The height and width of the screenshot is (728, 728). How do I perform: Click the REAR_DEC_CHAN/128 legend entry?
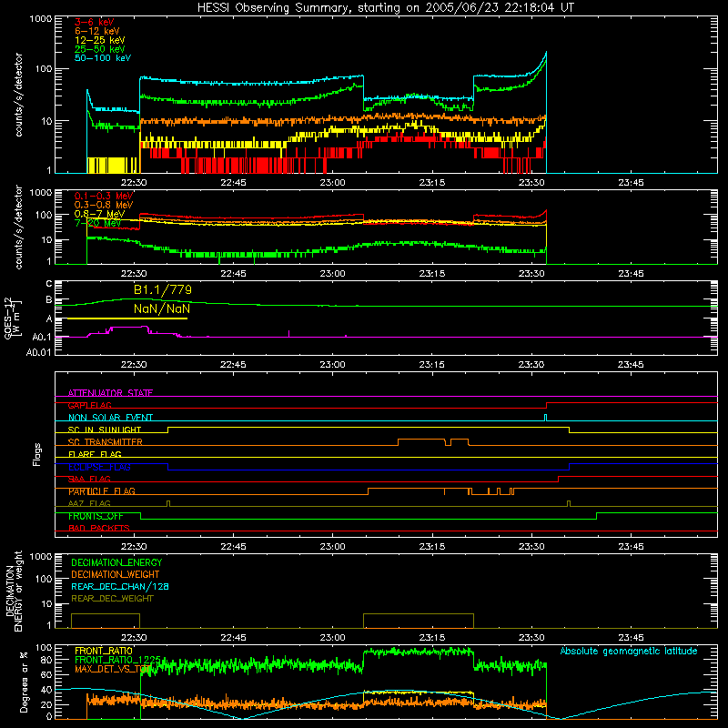(120, 586)
